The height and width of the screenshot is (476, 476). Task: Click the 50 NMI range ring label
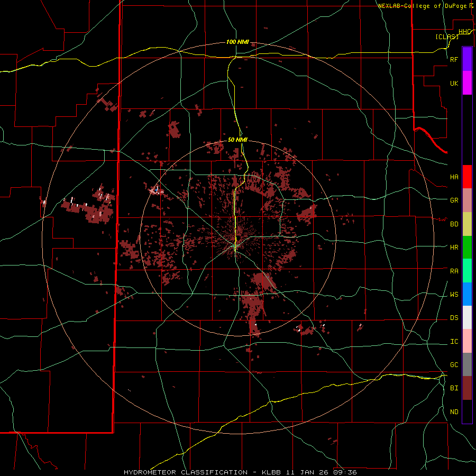237,140
